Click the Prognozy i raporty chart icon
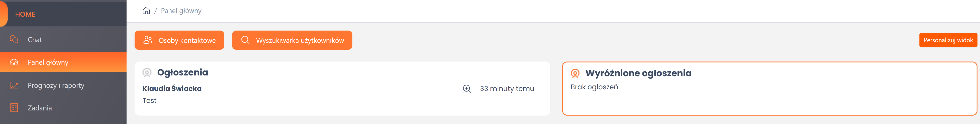This screenshot has width=980, height=124. [14, 85]
